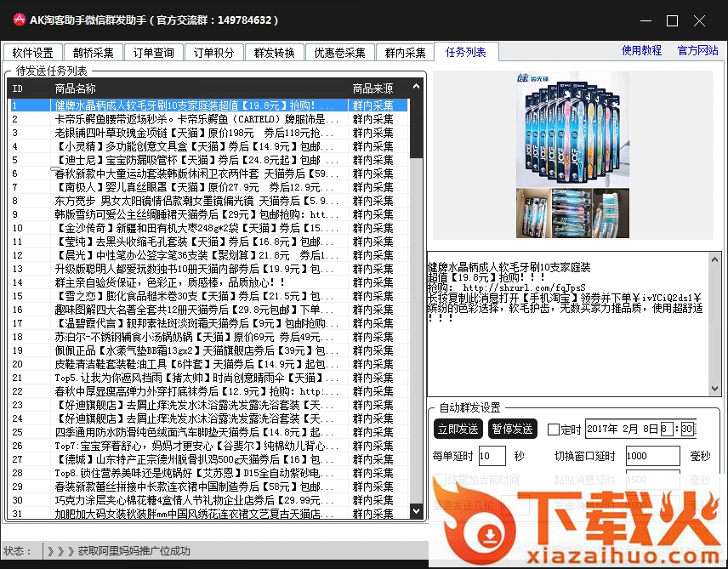Click the 立即发送 button

click(x=458, y=429)
